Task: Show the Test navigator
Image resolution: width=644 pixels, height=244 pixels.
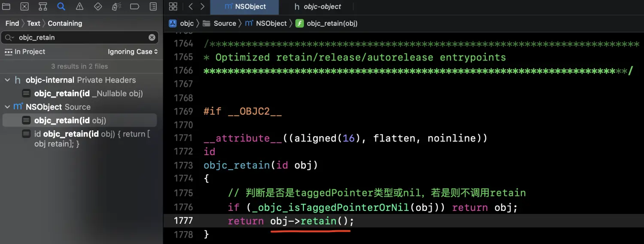Action: point(98,6)
